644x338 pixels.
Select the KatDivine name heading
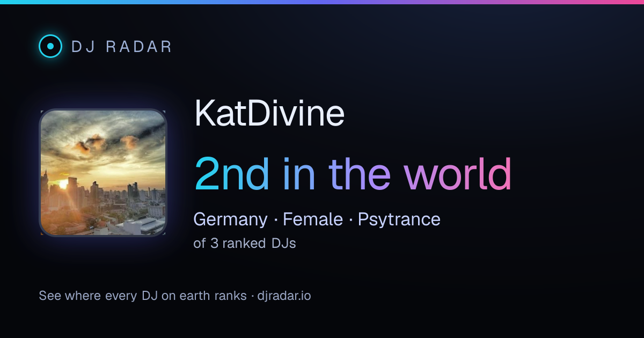coord(269,113)
